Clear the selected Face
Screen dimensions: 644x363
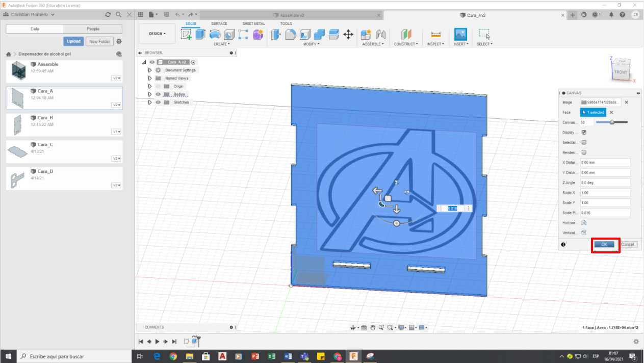pos(611,112)
